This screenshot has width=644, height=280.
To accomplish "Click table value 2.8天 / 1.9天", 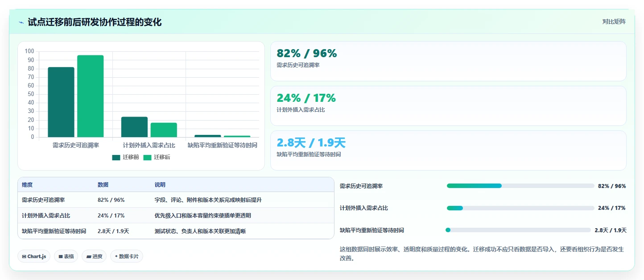I will tap(113, 231).
